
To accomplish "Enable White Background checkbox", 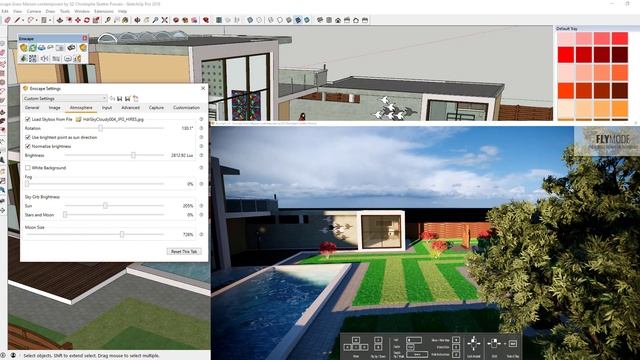I will coord(28,168).
